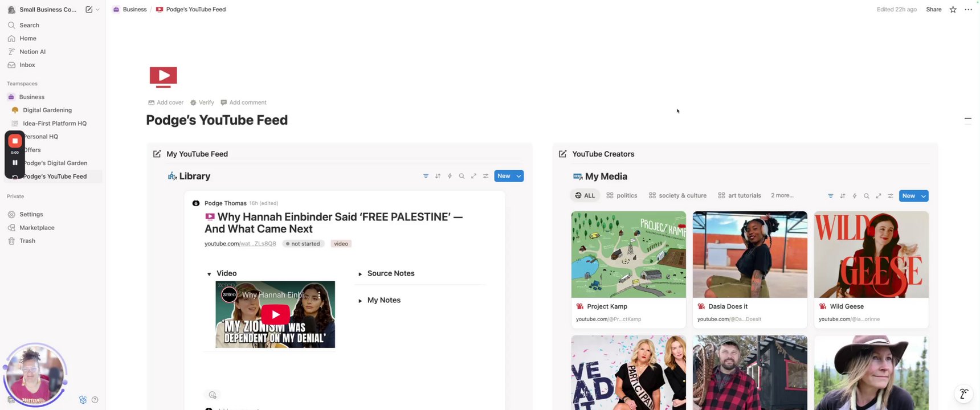The image size is (980, 410).
Task: Click Add cover
Action: click(166, 102)
